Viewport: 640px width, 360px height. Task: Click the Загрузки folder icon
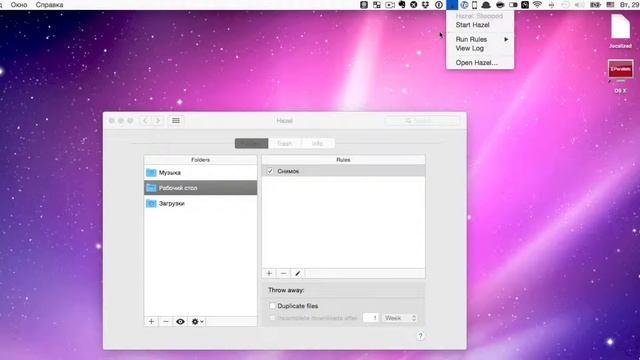151,203
